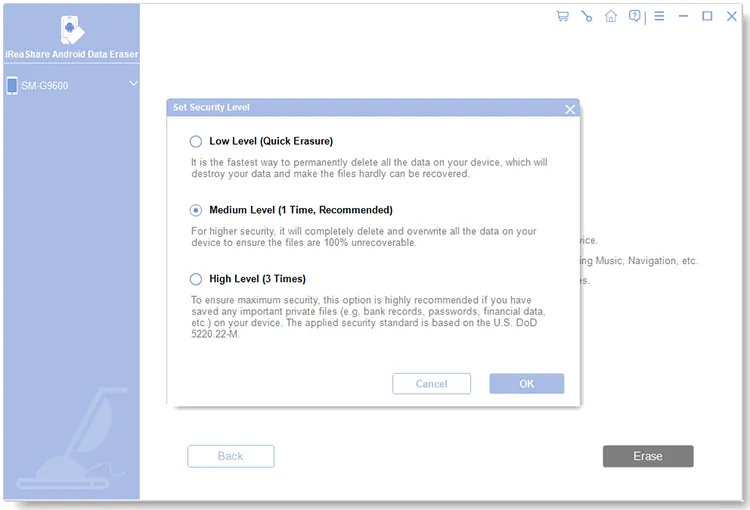The width and height of the screenshot is (750, 510).
Task: Go to the home screen icon
Action: [x=611, y=16]
